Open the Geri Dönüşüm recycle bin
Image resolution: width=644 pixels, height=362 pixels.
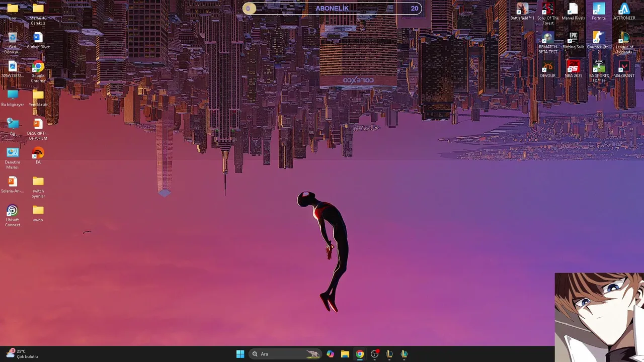(x=13, y=43)
